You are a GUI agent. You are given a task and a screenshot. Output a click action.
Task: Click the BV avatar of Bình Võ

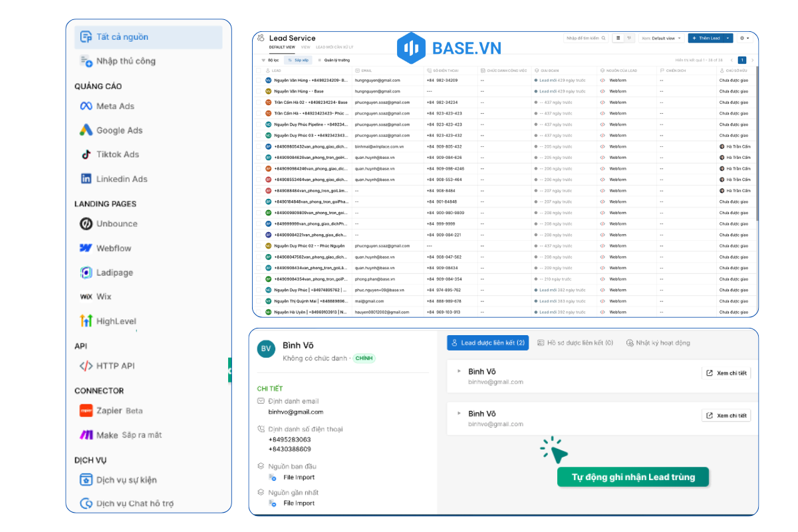[x=267, y=350]
